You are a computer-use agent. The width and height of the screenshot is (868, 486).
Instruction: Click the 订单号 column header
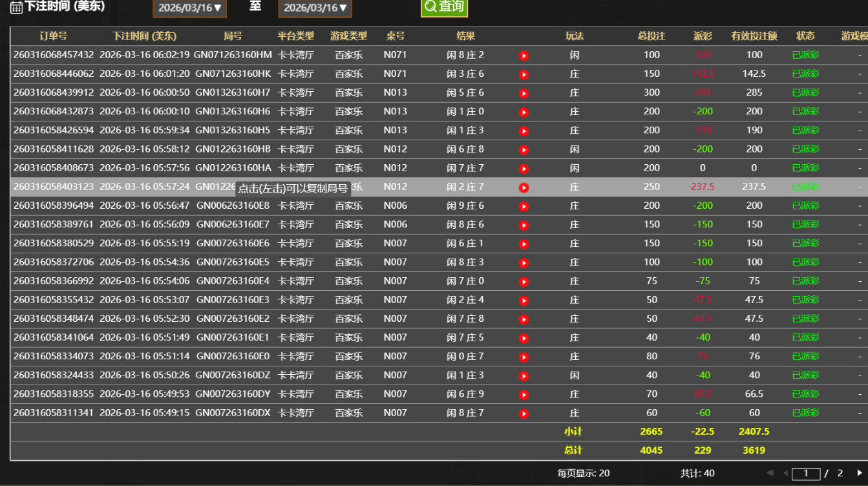click(x=53, y=36)
